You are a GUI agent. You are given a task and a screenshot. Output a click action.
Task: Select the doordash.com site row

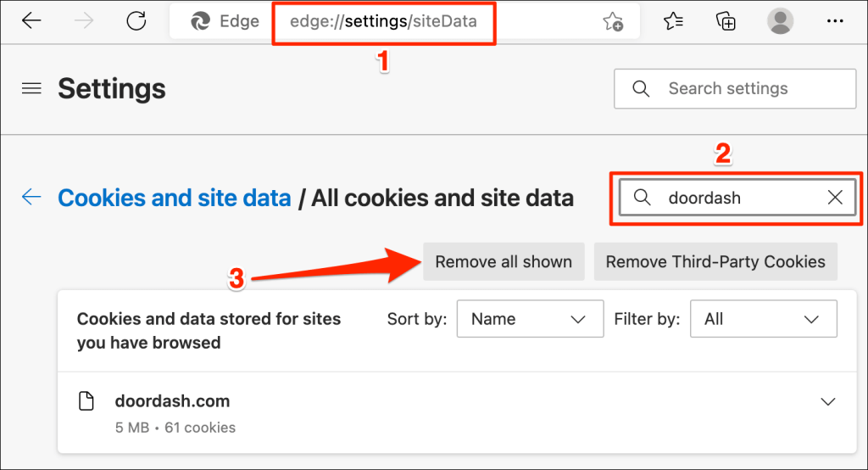(x=424, y=411)
